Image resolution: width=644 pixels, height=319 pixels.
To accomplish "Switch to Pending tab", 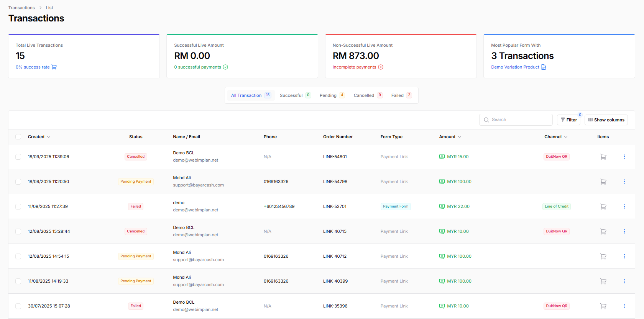I will tap(332, 95).
